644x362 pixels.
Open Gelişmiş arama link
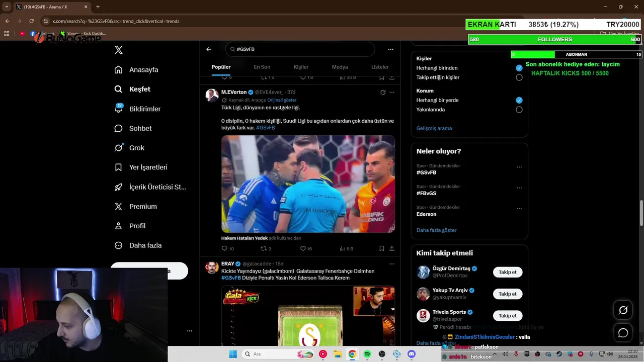434,128
